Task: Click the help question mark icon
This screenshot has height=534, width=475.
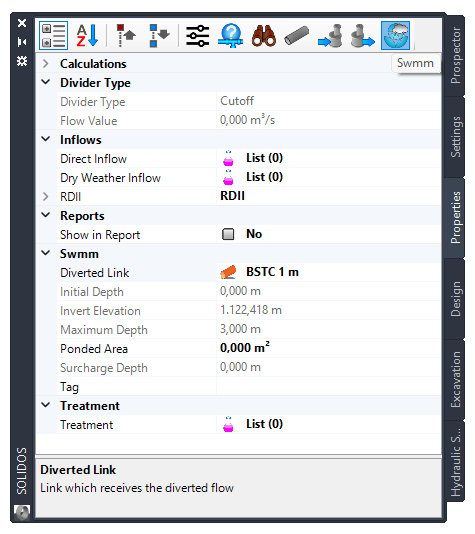Action: point(231,35)
